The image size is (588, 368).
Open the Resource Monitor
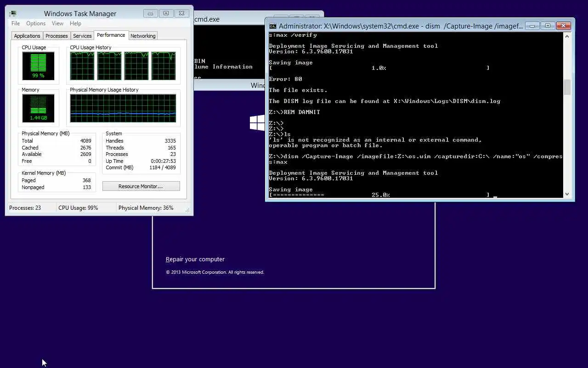[x=141, y=186]
